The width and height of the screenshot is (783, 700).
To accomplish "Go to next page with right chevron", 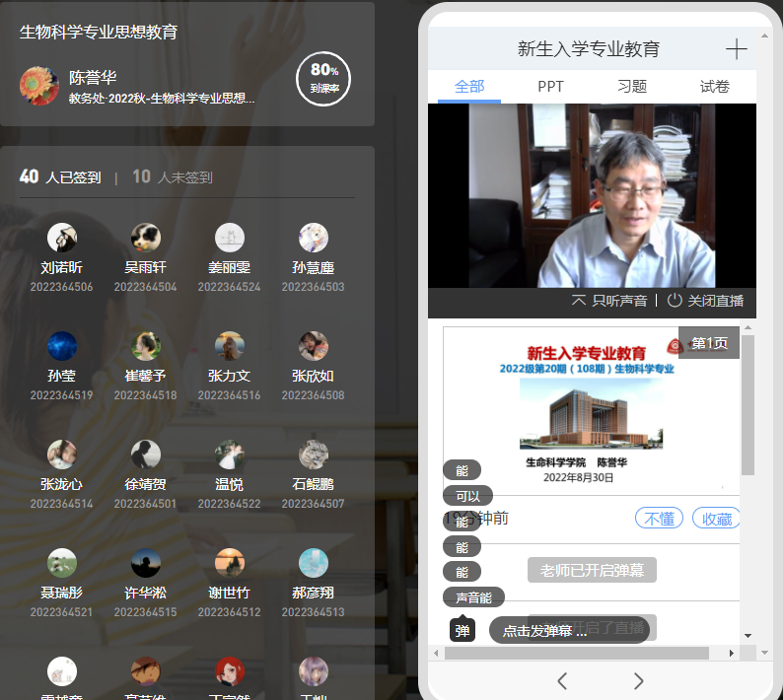I will click(638, 680).
